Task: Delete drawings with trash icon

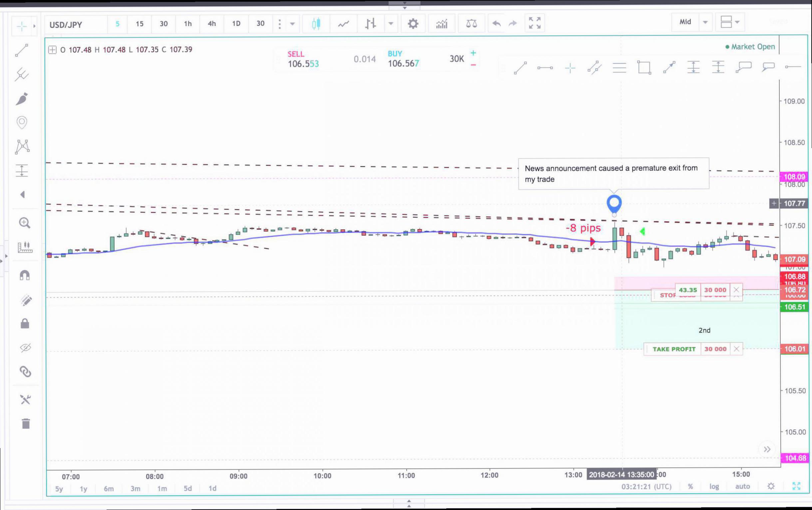Action: [x=26, y=423]
